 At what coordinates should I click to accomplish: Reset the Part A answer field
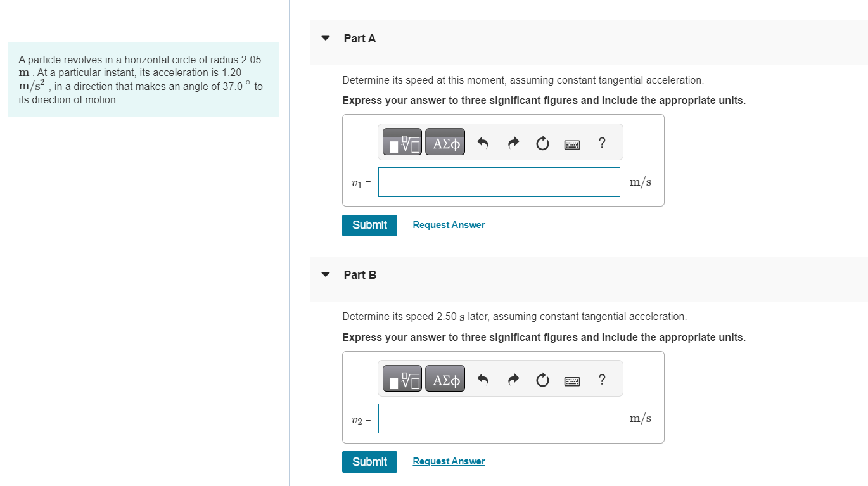(542, 143)
